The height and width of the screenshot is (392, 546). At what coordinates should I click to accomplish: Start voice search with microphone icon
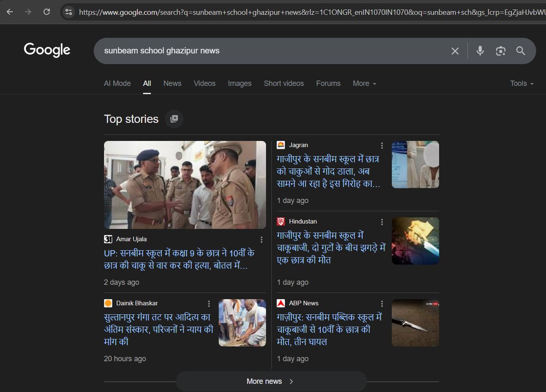pyautogui.click(x=480, y=51)
